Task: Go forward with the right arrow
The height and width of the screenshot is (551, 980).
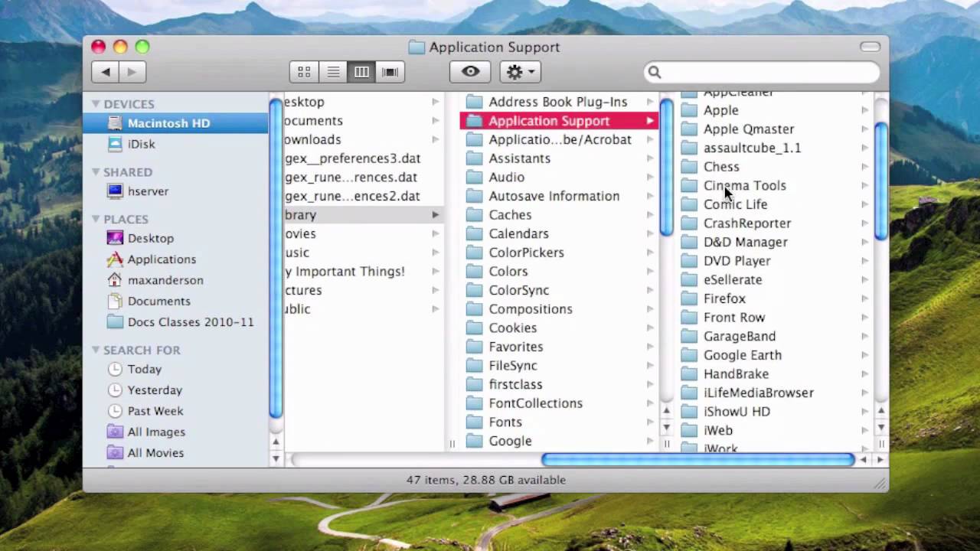Action: pos(132,72)
